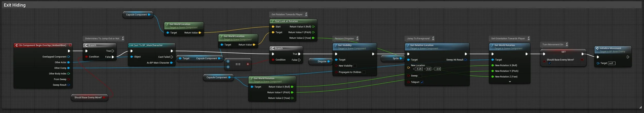Click the Remove Disguise comment bubble text
Screen dimensions: 644x113
pyautogui.click(x=344, y=39)
